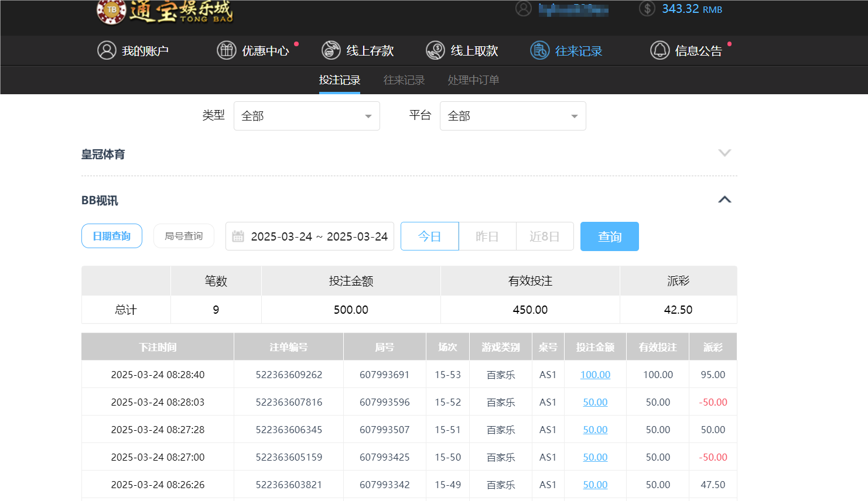Expand the 皇冠体育 section
Screen dimensions: 868x501
[725, 153]
